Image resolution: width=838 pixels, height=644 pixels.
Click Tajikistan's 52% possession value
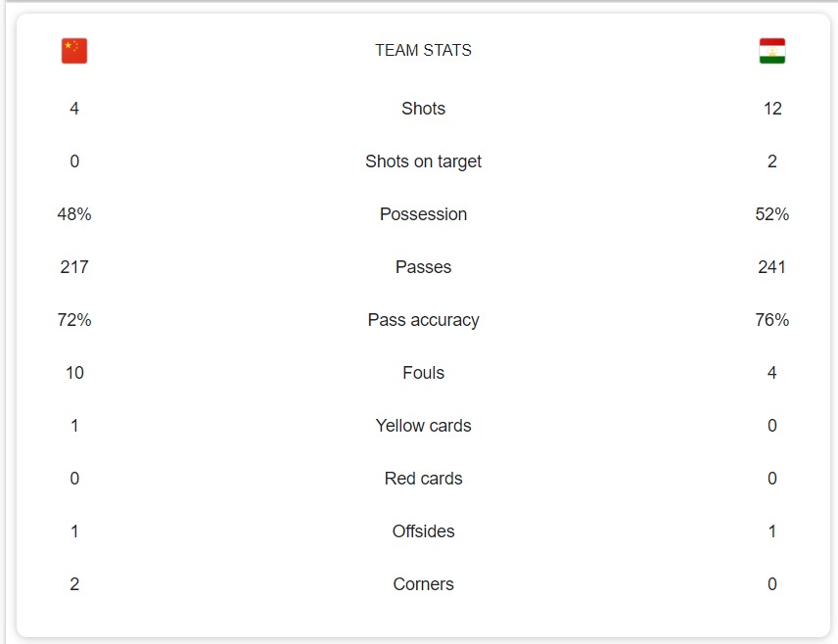click(772, 214)
